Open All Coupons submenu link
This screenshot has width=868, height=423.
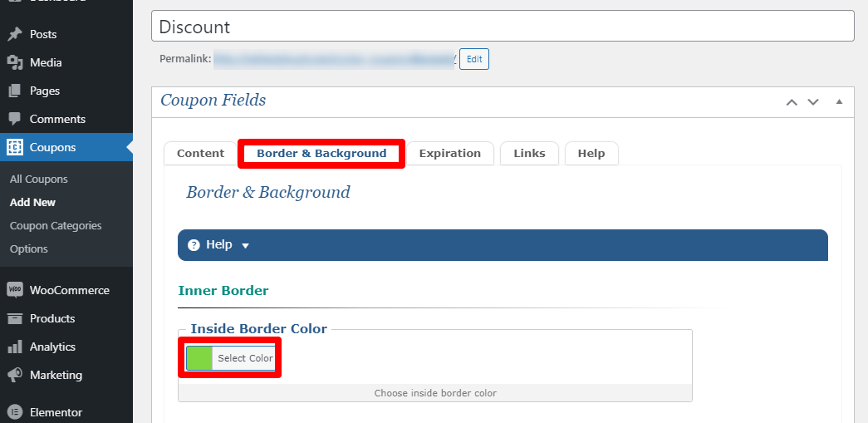pos(39,179)
